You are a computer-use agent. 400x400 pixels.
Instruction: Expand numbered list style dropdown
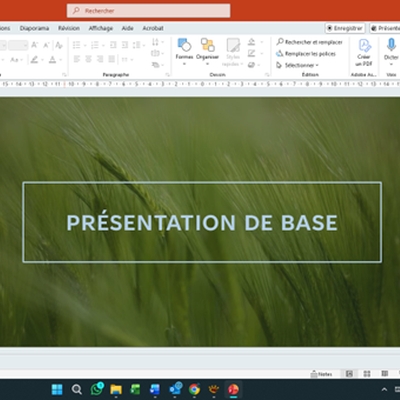(103, 45)
